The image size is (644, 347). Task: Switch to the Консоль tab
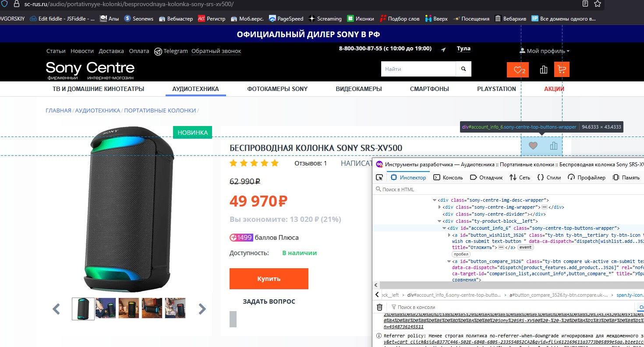pos(448,177)
